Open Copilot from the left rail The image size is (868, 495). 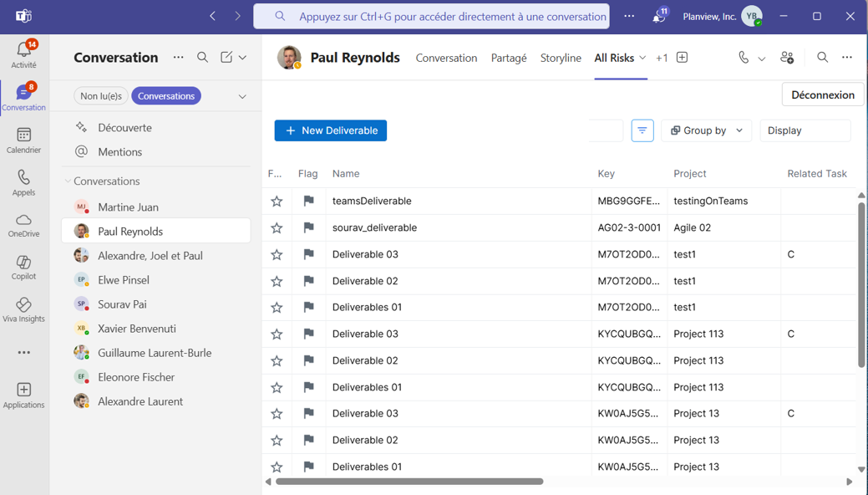coord(23,267)
